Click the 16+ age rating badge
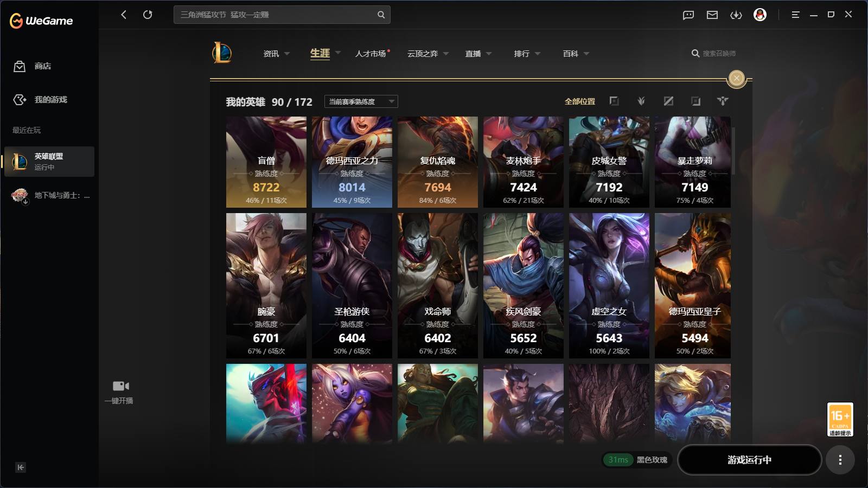 840,419
